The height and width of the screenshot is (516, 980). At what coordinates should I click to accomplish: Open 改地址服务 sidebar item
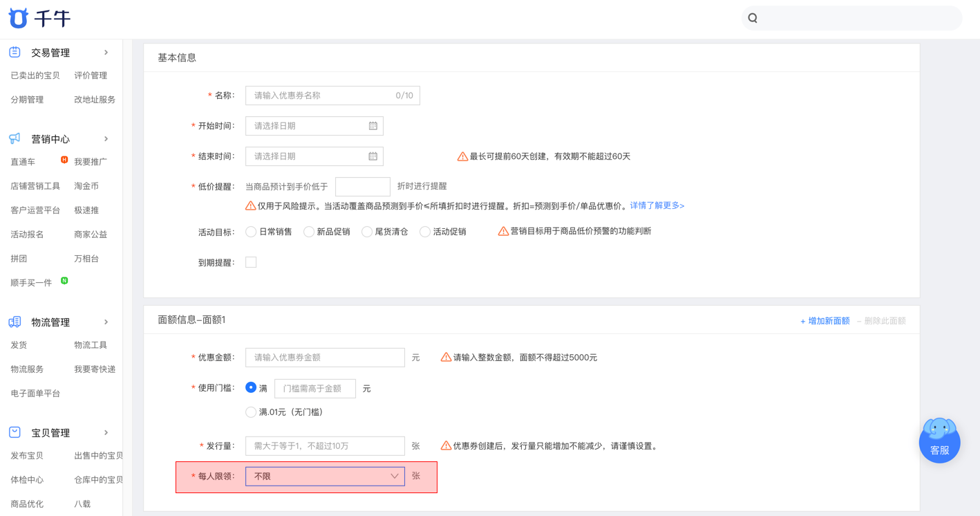click(95, 100)
